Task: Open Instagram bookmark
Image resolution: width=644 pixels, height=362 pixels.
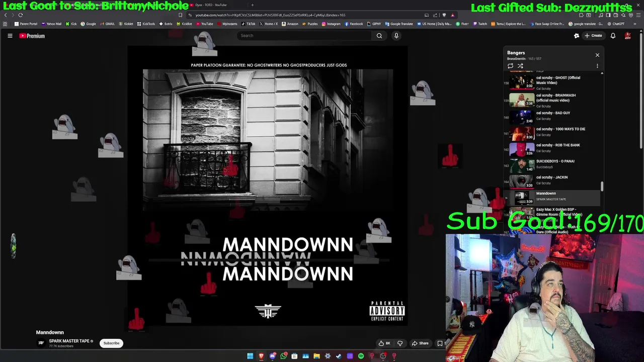Action: pyautogui.click(x=331, y=24)
